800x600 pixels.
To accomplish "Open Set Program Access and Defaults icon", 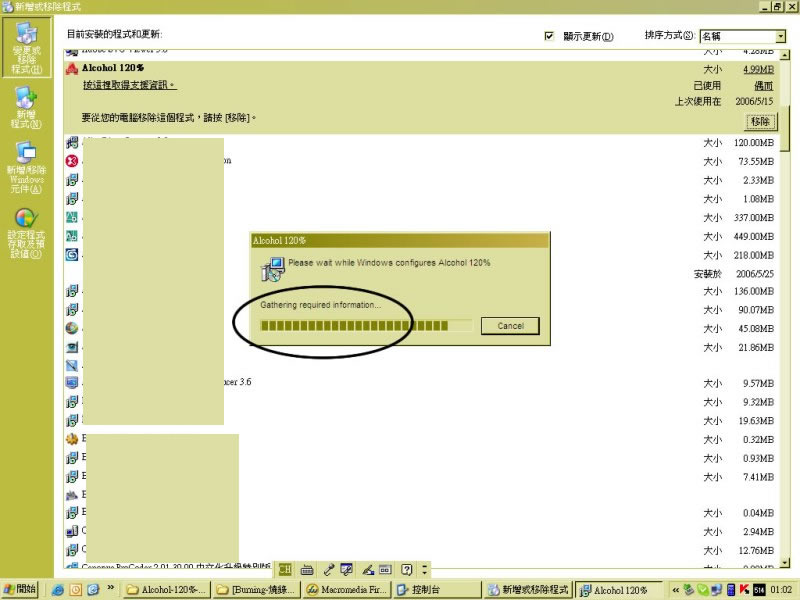I will point(26,233).
